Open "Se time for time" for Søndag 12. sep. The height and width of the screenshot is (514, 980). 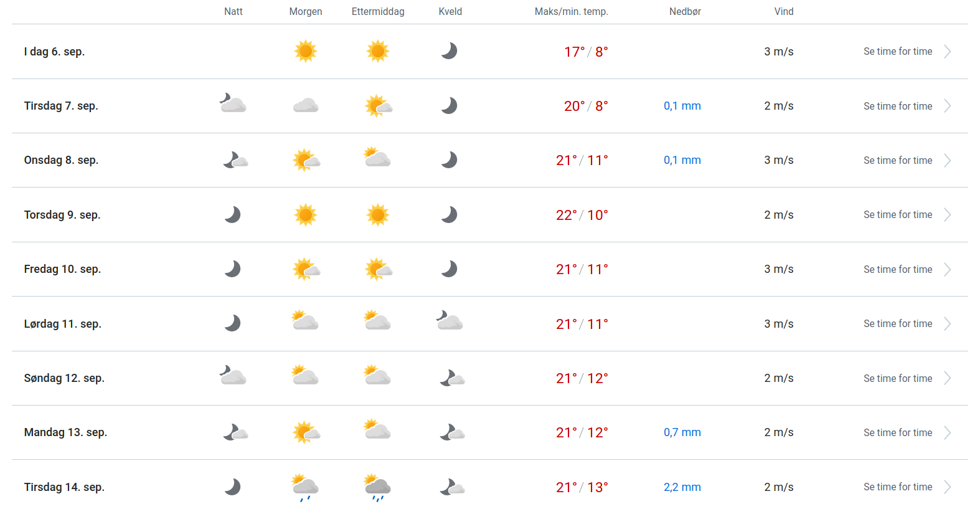(x=897, y=378)
